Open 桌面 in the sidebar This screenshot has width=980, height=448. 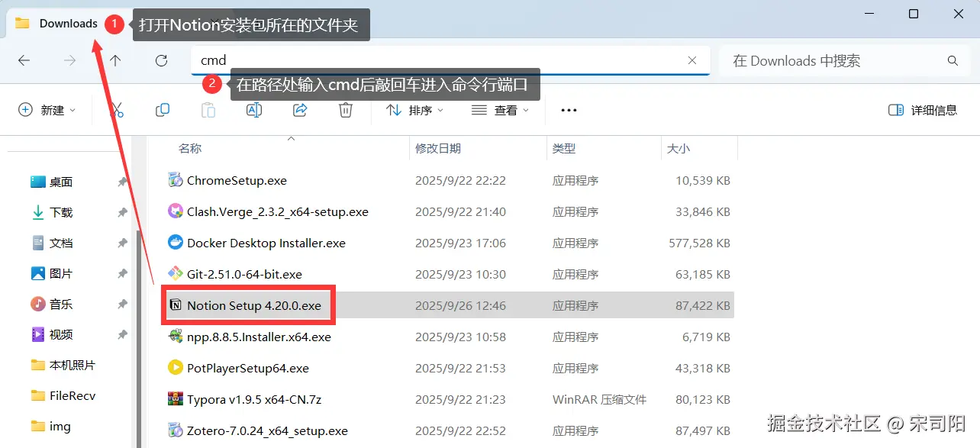61,182
